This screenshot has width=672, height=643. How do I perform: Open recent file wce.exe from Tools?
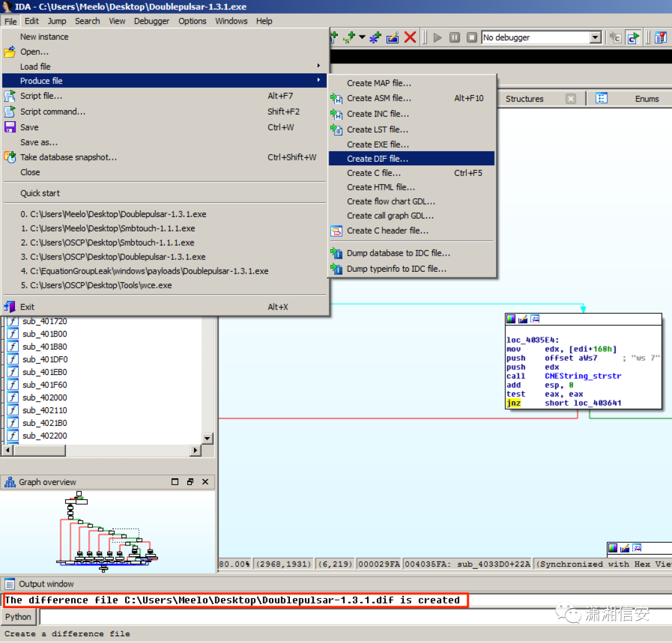click(x=164, y=285)
